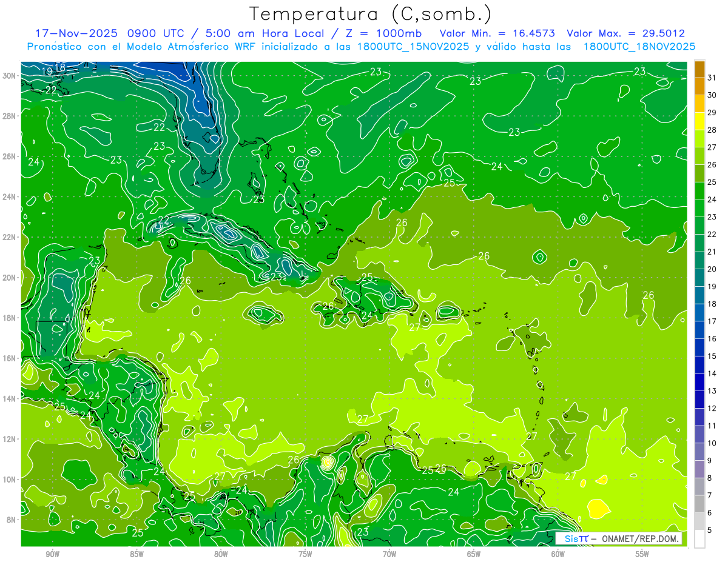Image resolution: width=728 pixels, height=562 pixels.
Task: Click the 60W longitude axis label
Action: [558, 554]
